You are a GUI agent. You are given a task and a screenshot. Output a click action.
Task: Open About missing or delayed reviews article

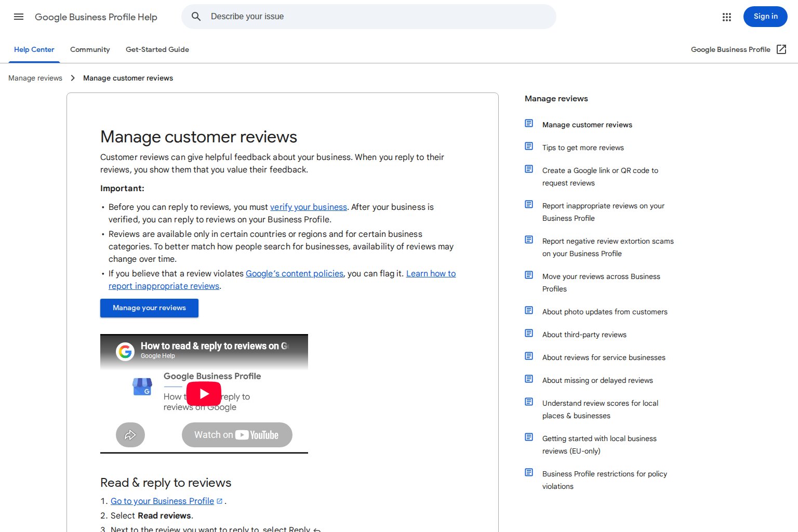click(597, 380)
